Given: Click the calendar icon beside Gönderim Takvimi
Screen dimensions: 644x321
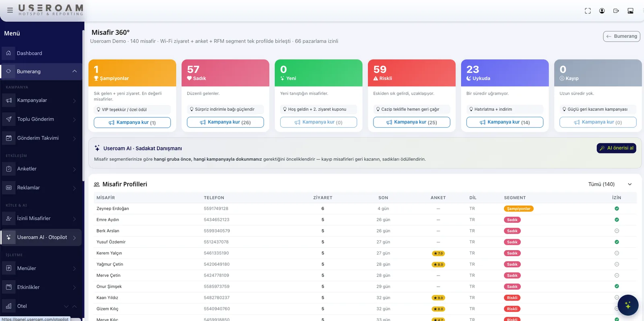Looking at the screenshot, I should click(9, 138).
